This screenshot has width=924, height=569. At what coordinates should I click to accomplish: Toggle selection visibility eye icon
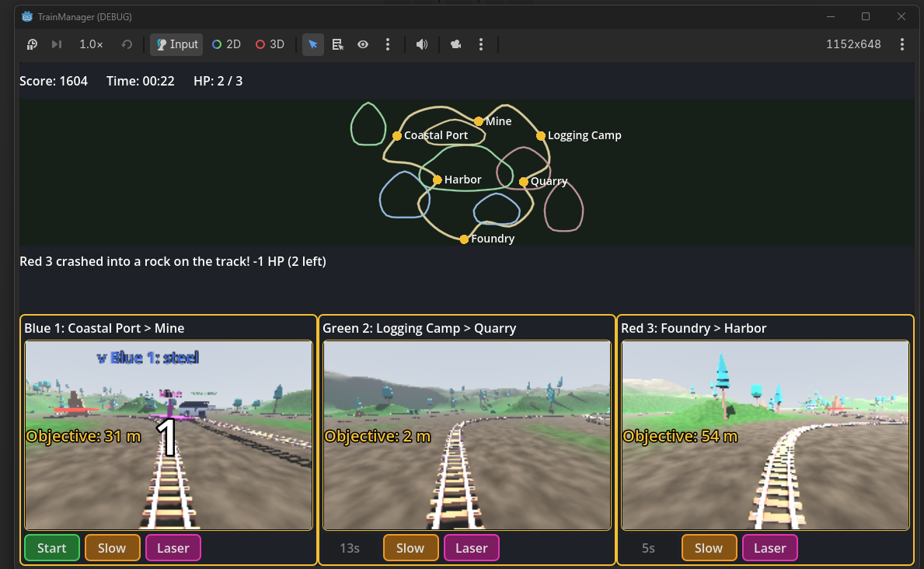coord(363,44)
